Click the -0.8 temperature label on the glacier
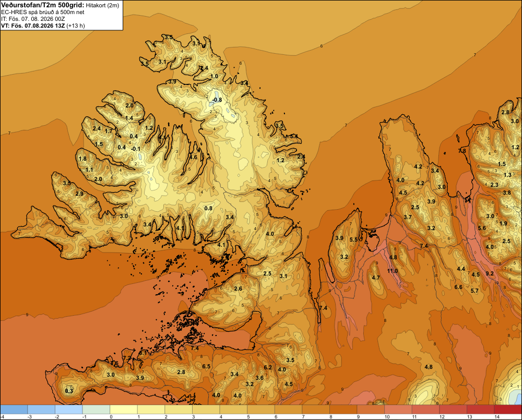 217,100
